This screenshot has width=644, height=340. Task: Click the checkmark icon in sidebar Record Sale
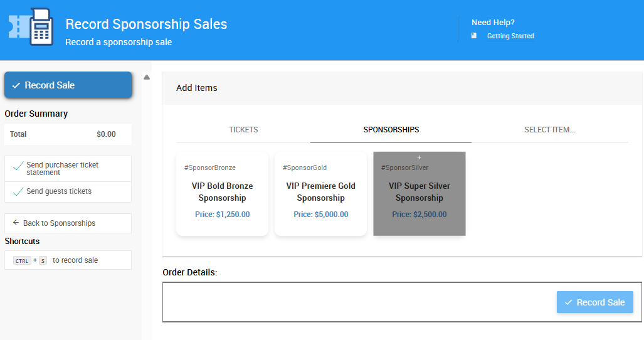point(16,85)
